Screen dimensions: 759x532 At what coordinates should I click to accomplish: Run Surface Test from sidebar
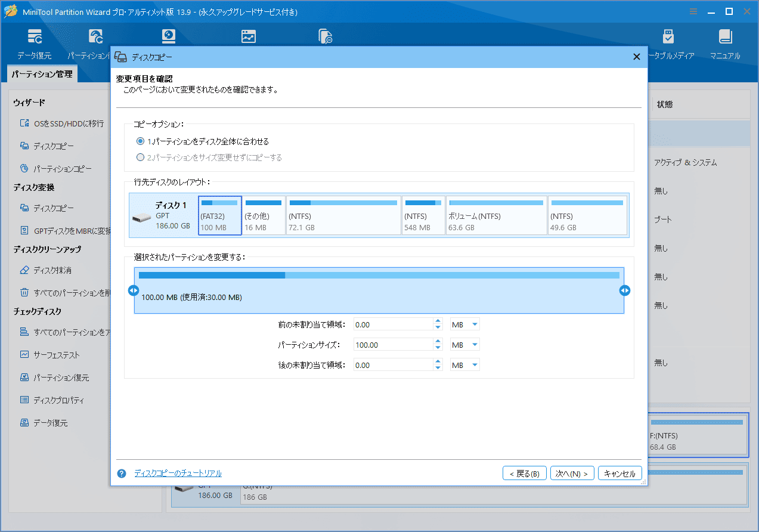click(50, 355)
